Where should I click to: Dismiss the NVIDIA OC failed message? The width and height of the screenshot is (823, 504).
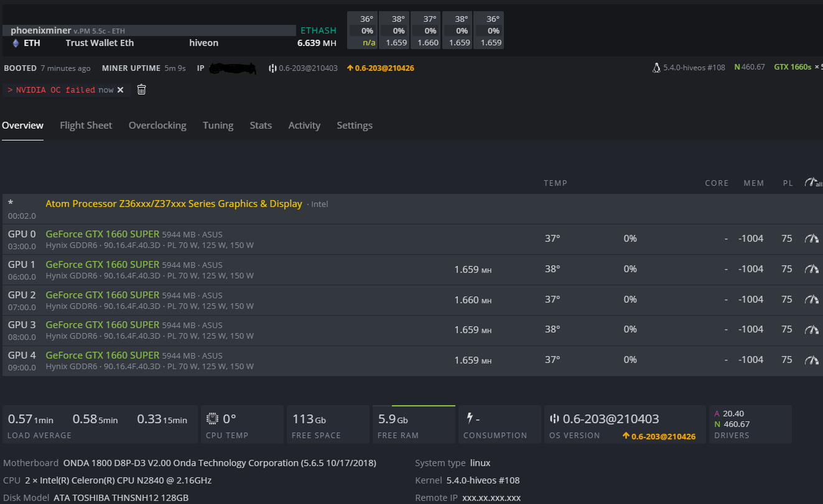pyautogui.click(x=121, y=90)
